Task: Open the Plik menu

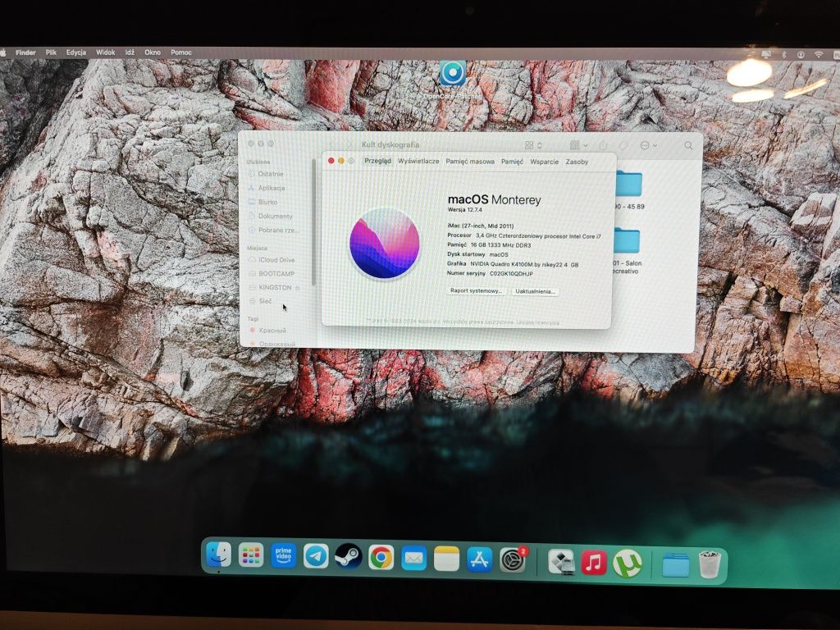Action: coord(51,52)
